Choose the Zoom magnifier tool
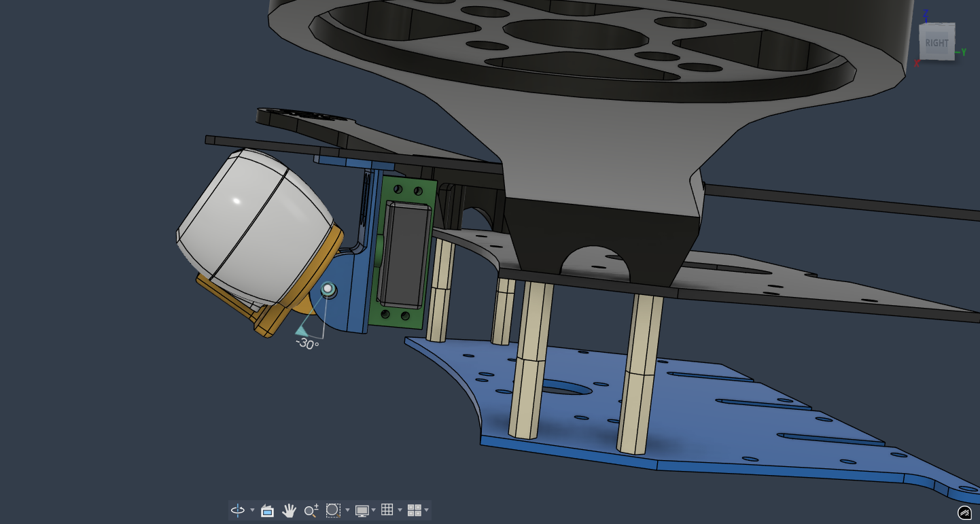Screen dimensions: 980x524 click(x=311, y=510)
